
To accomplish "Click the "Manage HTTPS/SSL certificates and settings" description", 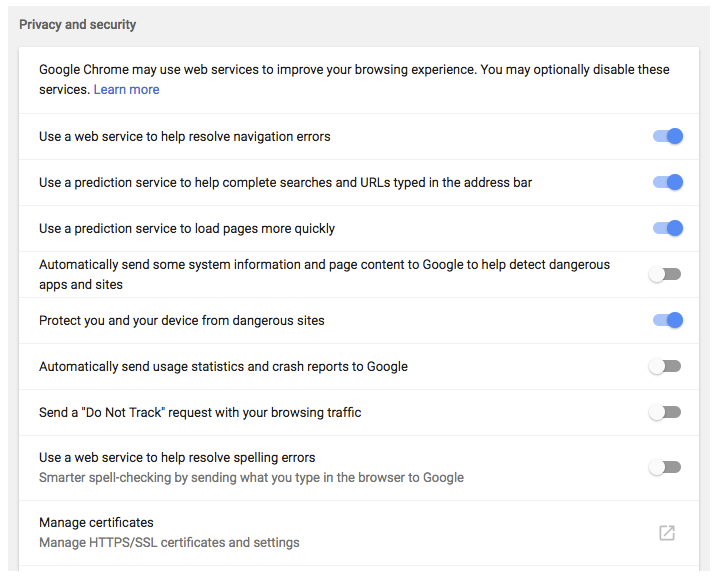I will [x=169, y=542].
